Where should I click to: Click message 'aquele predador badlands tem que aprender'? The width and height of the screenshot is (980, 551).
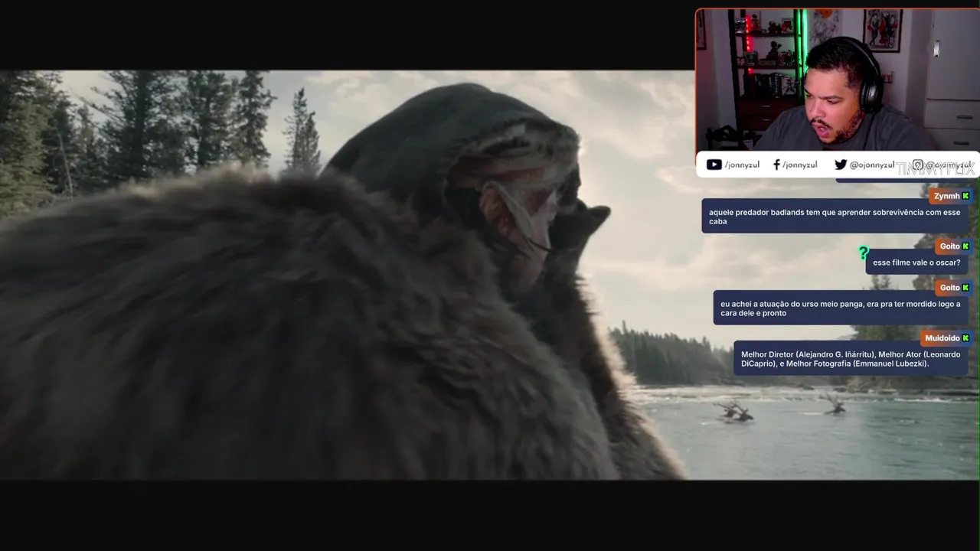(x=836, y=217)
